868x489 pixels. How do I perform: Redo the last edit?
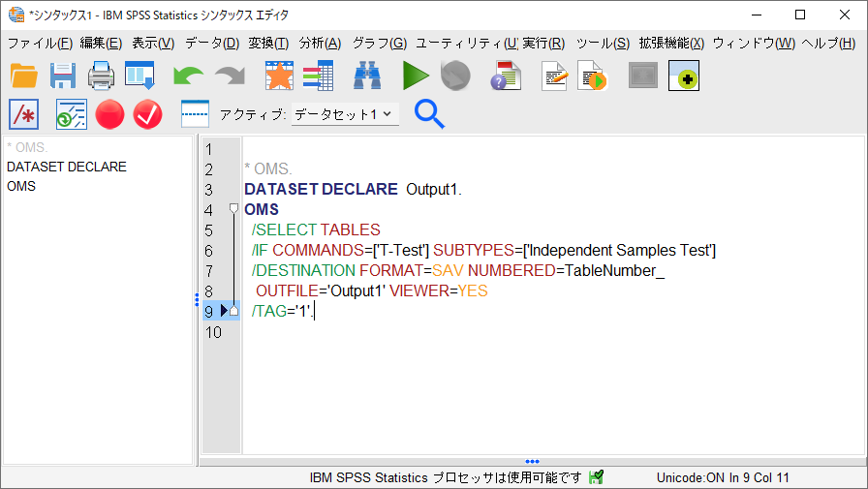point(231,76)
